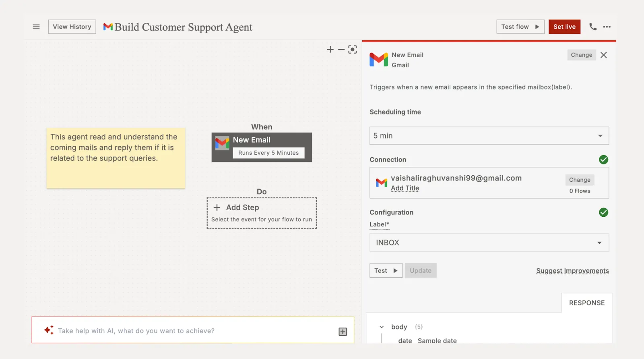Collapse the body response tree node
Screen dimensions: 644x359
click(x=382, y=327)
